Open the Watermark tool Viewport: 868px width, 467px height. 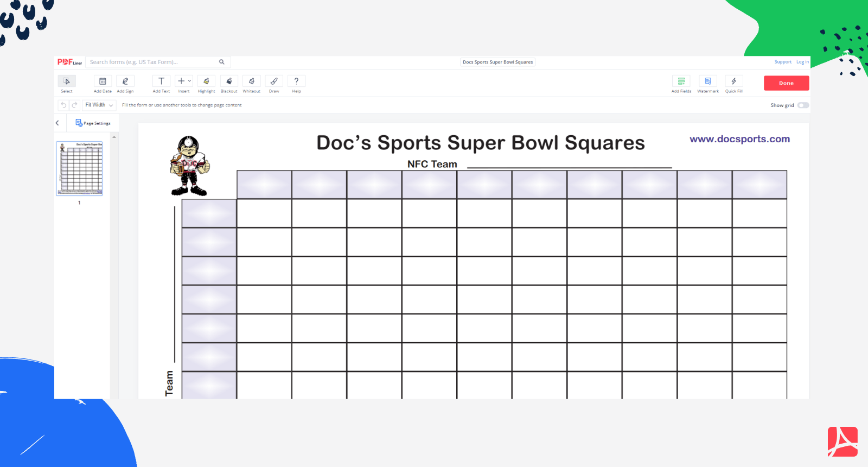(708, 81)
